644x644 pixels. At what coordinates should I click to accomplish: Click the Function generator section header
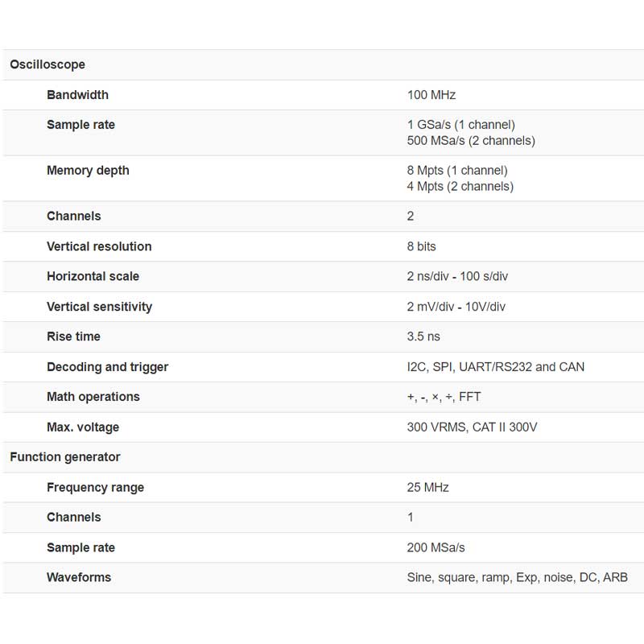pos(65,457)
